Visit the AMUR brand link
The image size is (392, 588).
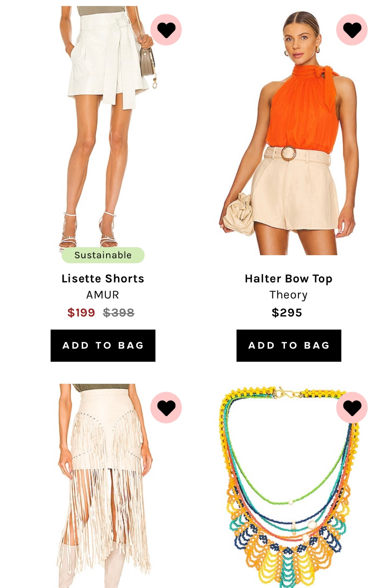[x=103, y=295]
